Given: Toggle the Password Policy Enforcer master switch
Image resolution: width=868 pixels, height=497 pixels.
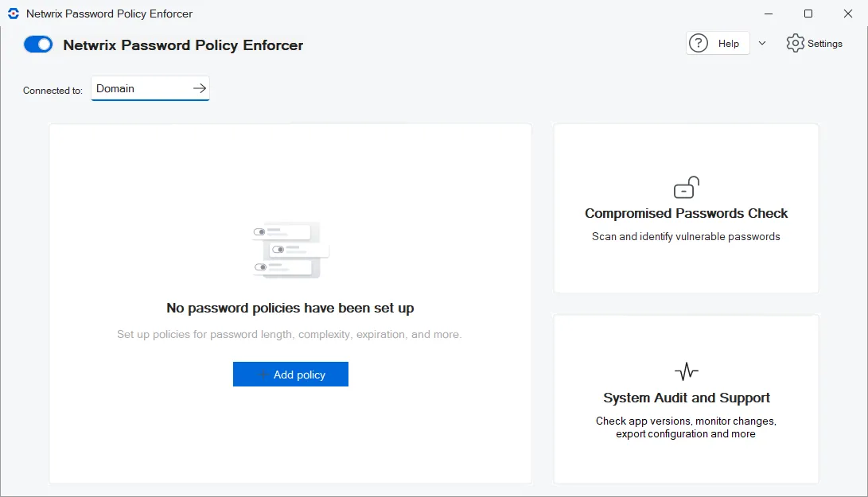Looking at the screenshot, I should (x=38, y=45).
